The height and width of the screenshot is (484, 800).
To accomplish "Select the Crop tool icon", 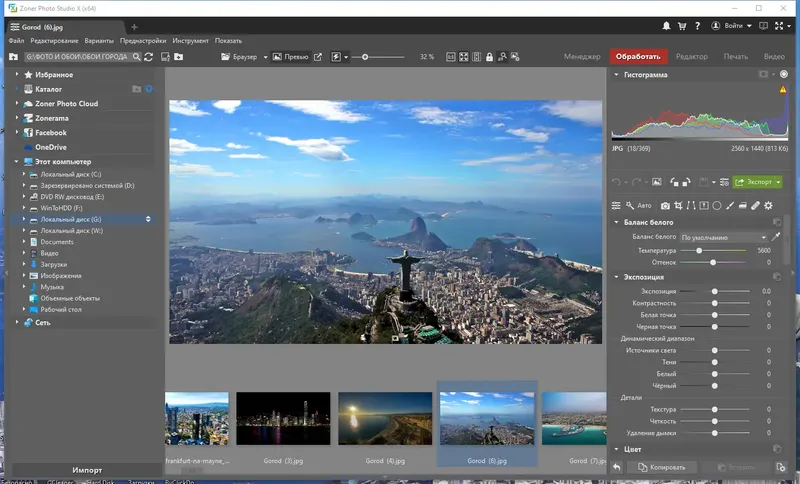I will click(x=678, y=205).
